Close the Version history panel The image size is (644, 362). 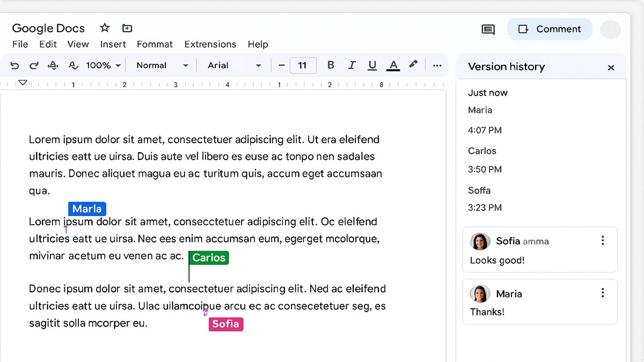pyautogui.click(x=611, y=68)
